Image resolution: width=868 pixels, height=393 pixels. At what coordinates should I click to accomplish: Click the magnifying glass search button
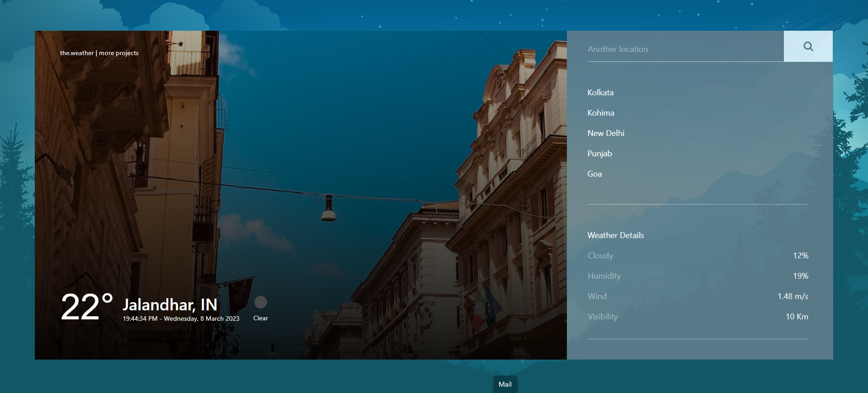click(x=808, y=46)
